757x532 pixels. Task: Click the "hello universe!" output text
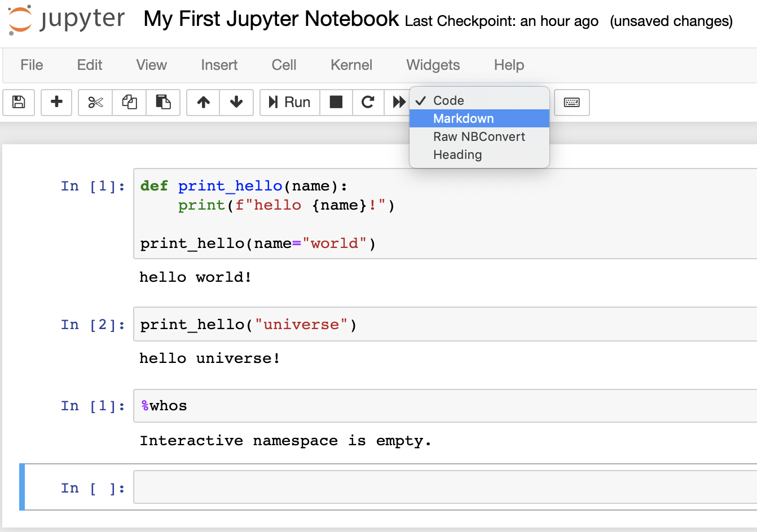click(x=210, y=358)
